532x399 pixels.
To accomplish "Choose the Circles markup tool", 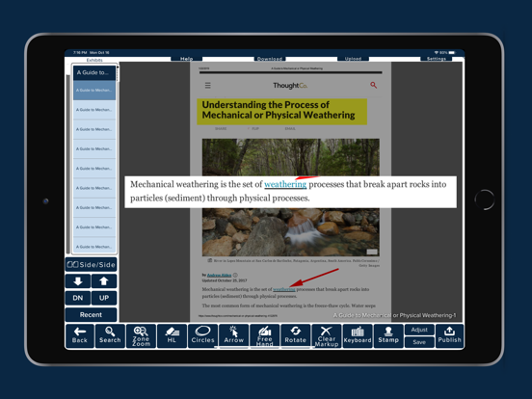I will coord(202,335).
